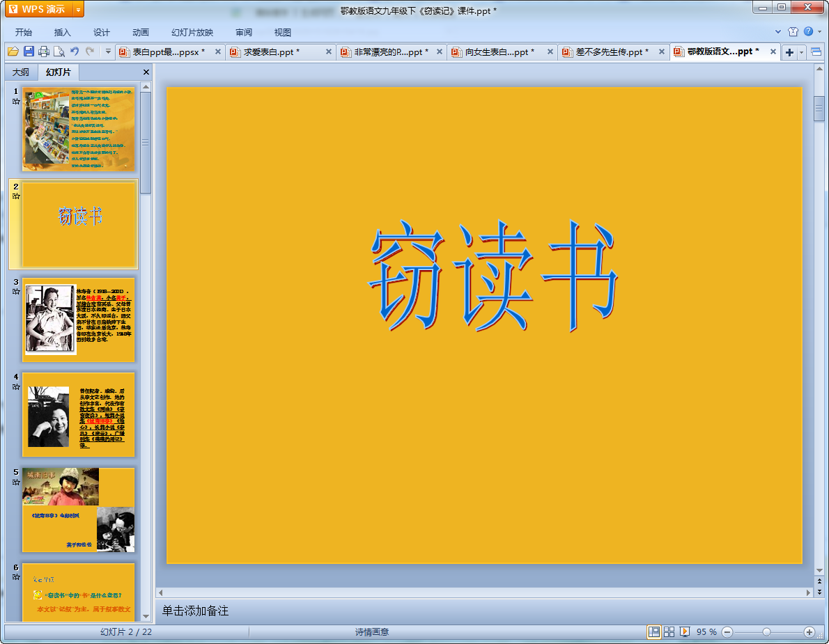Collapse the ribbon with the chevron arrow
The image size is (829, 644).
(777, 32)
